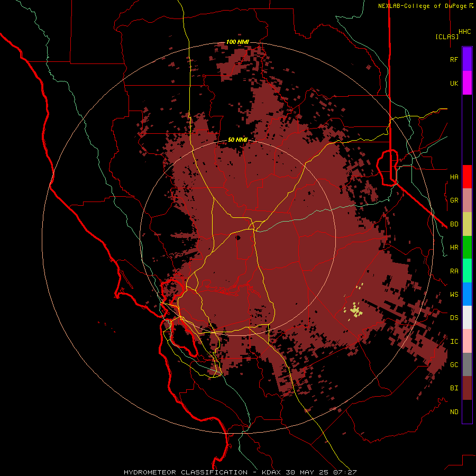Click the RA mint-green legend swatch
476x476 pixels.
pos(467,271)
